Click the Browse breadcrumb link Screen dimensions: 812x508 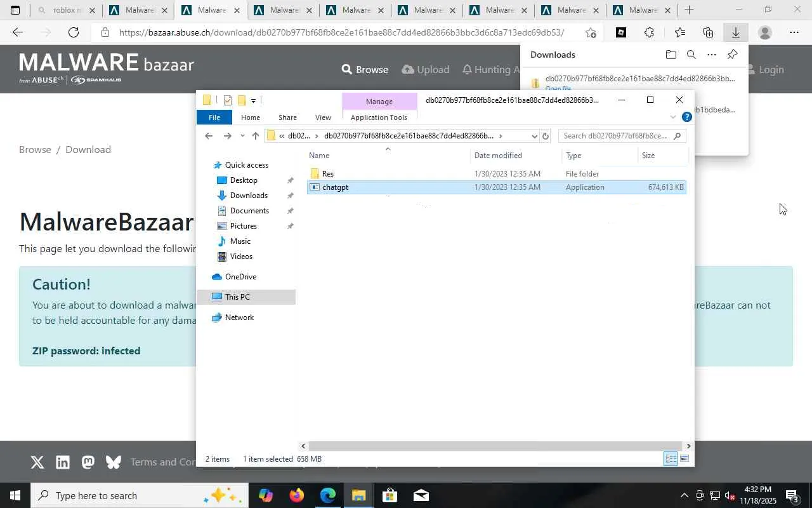(x=35, y=149)
